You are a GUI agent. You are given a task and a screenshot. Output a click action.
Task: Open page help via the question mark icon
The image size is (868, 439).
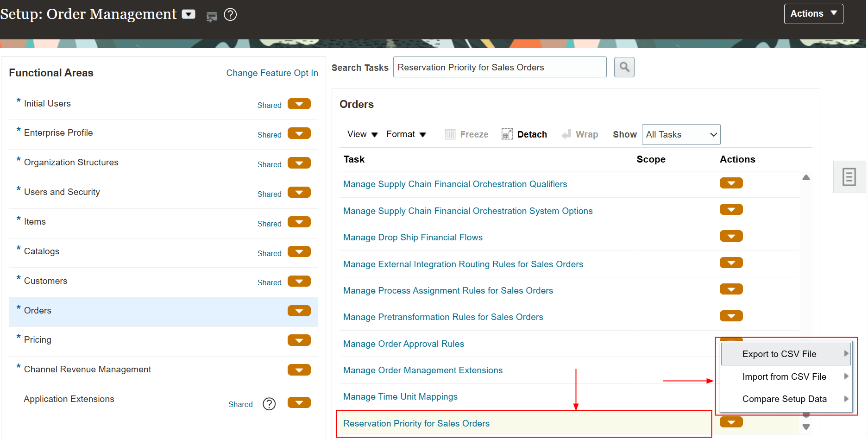click(x=230, y=14)
